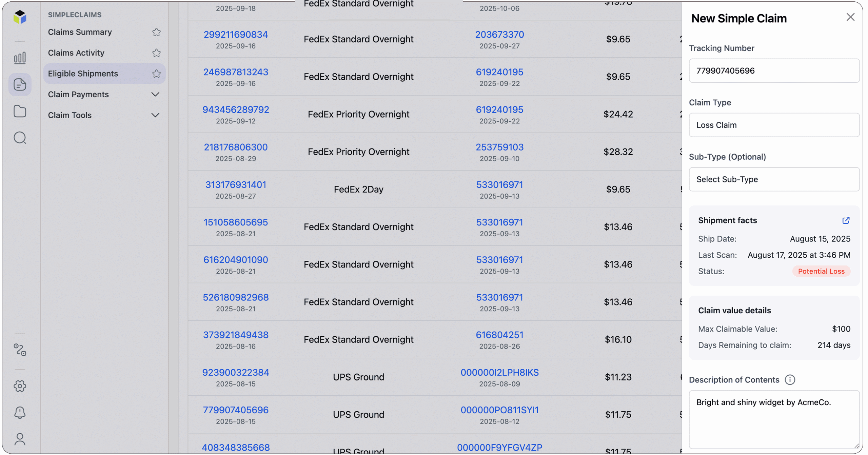Open the integrations route icon near sidebar bottom
Viewport: 868px width, 455px height.
tap(20, 350)
